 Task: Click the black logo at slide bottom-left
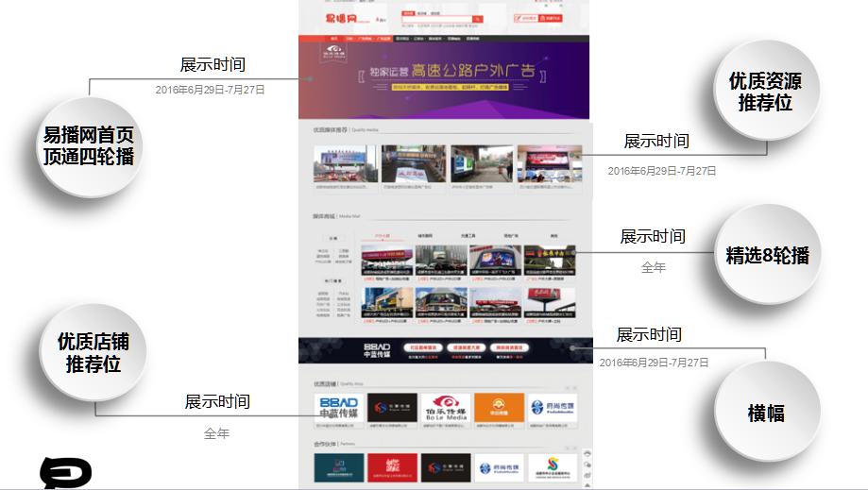(65, 473)
